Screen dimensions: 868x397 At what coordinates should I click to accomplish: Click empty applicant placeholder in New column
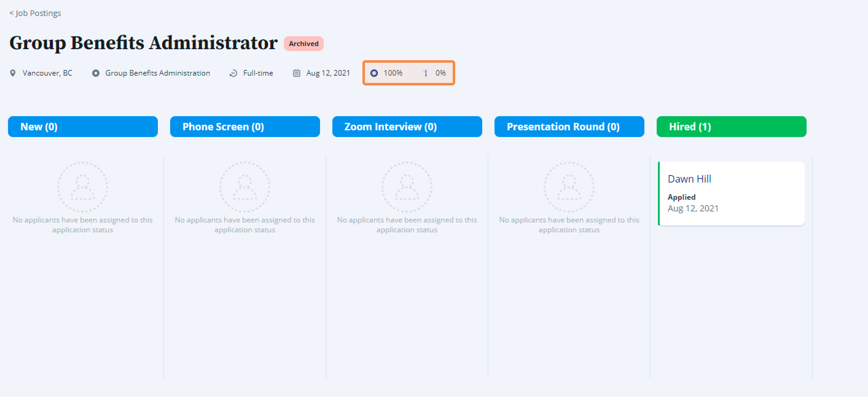point(83,187)
